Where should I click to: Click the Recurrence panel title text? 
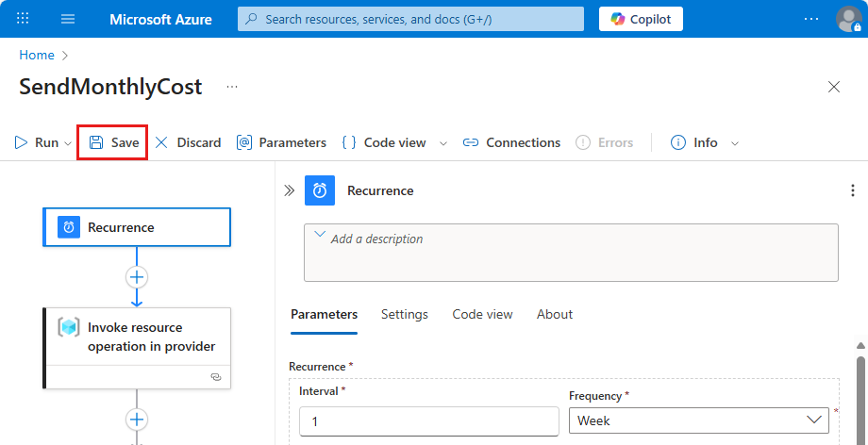tap(380, 190)
